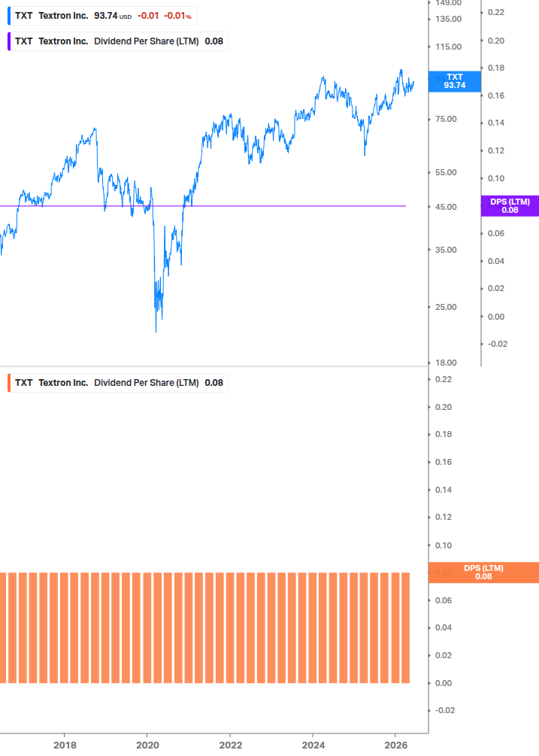Click the 135.00 price axis label
The width and height of the screenshot is (539, 756).
coord(449,20)
